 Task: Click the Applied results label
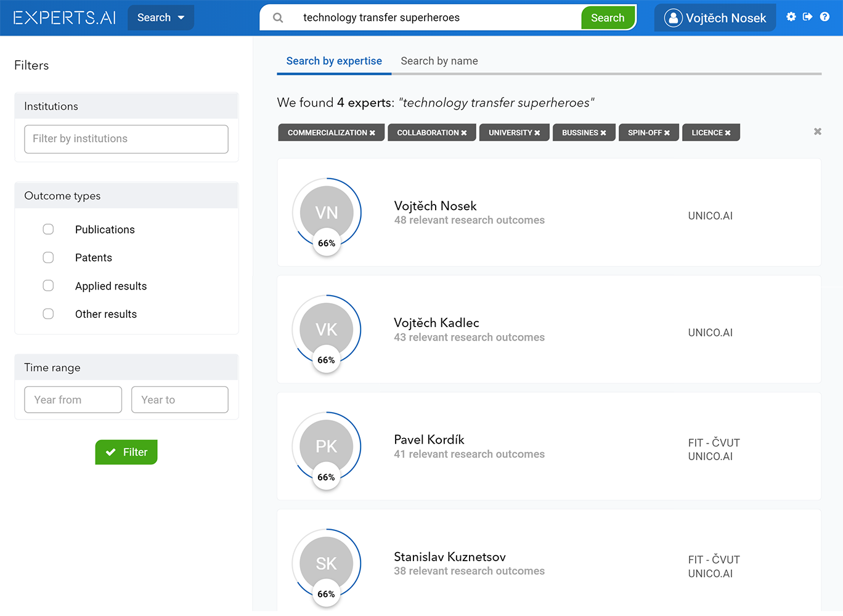coord(111,286)
